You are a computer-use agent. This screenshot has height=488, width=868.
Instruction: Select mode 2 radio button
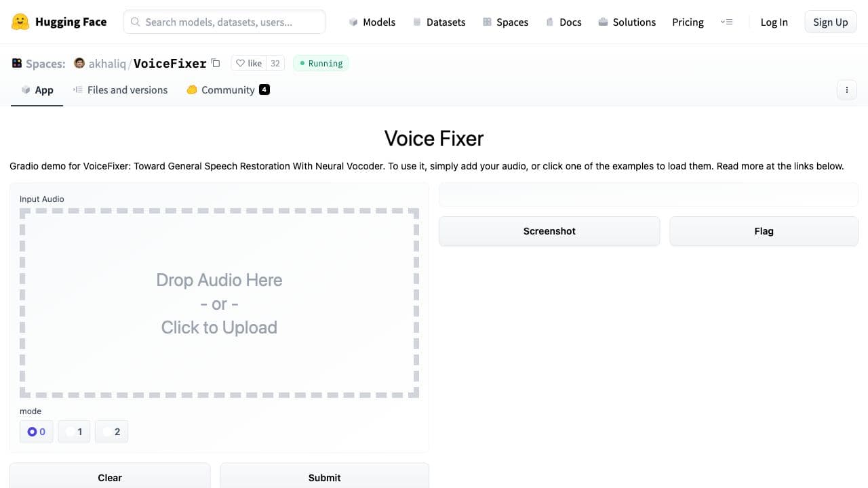tap(111, 431)
